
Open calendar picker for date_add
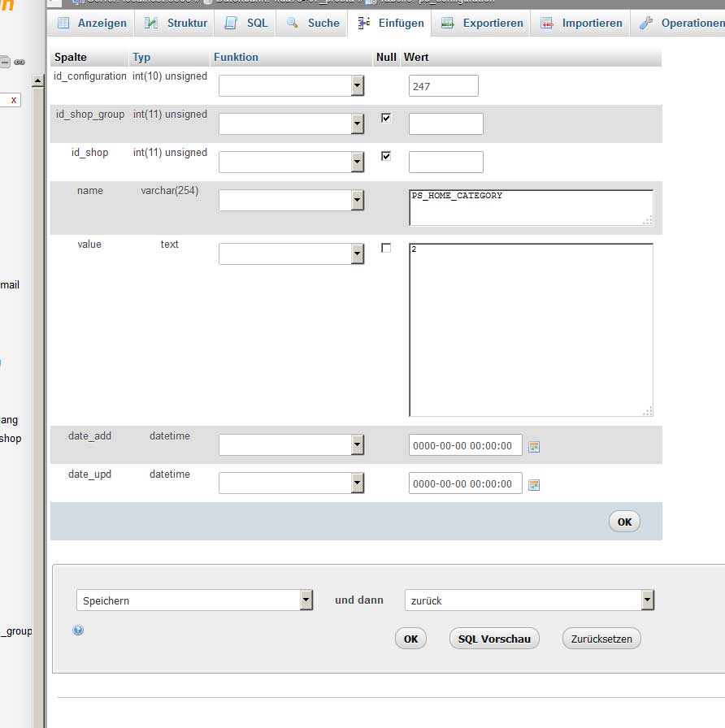pyautogui.click(x=534, y=447)
